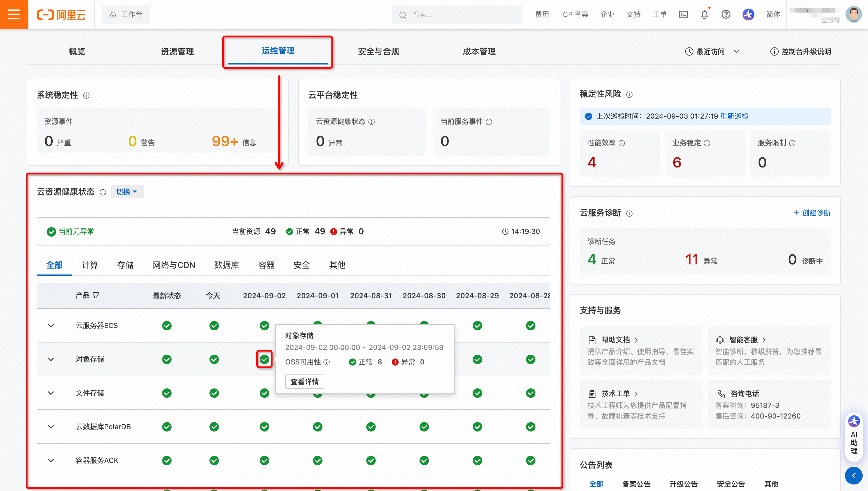Filter resources by 容器 tab
The image size is (868, 491).
266,265
